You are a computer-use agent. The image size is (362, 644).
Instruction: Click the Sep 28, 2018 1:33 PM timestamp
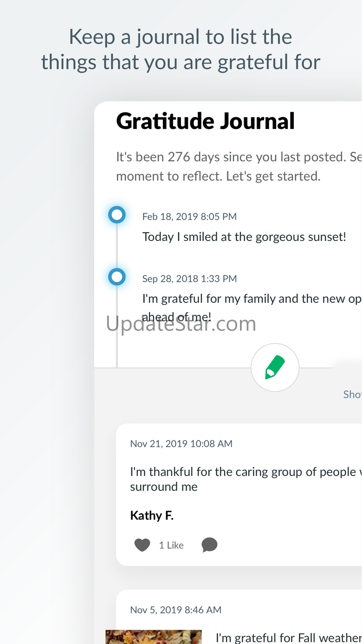[189, 279]
